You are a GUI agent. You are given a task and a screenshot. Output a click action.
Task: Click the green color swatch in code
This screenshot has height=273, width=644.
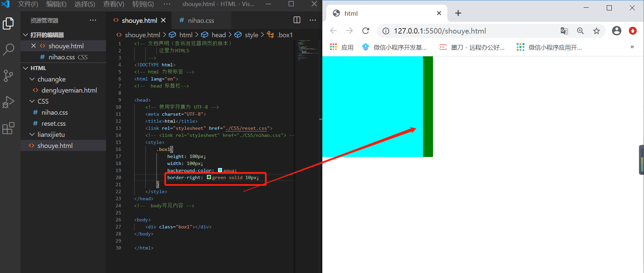pos(209,177)
